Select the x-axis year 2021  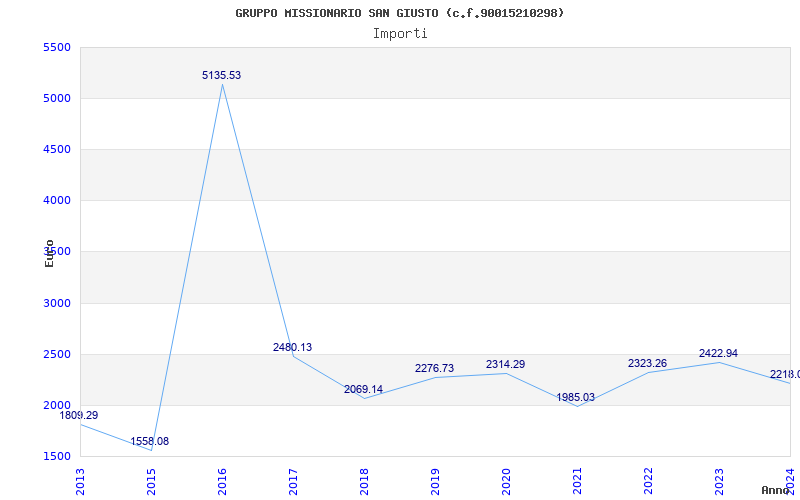tap(577, 481)
